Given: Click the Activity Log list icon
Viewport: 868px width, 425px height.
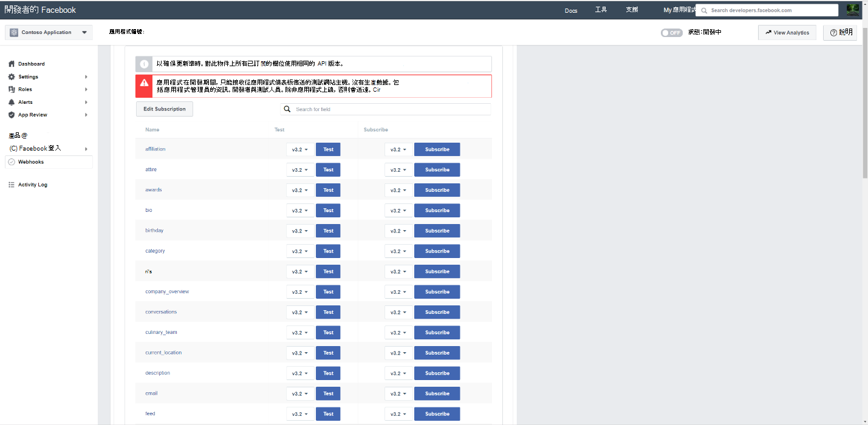Looking at the screenshot, I should coord(12,185).
